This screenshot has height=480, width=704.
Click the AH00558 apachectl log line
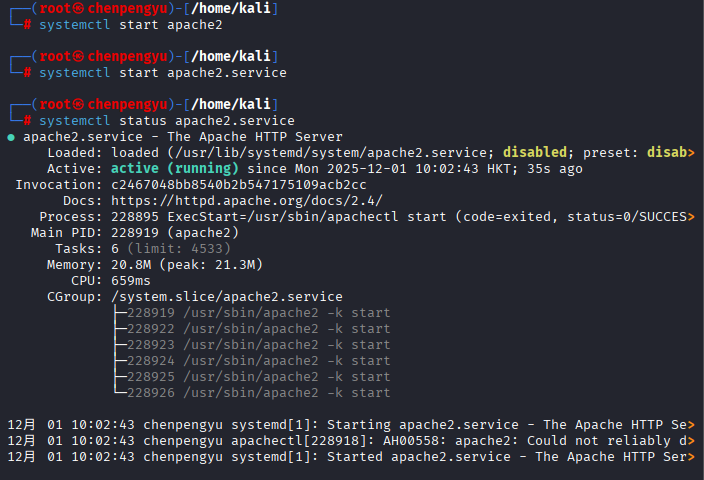[x=350, y=441]
